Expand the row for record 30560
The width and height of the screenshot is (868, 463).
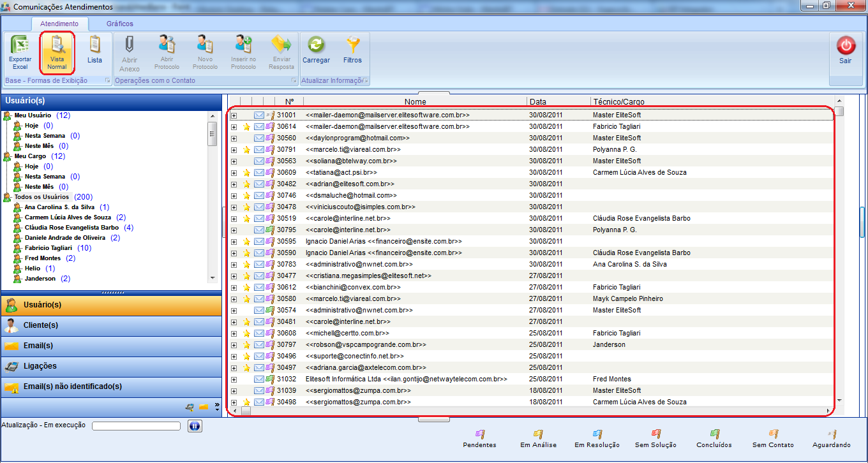pos(234,138)
